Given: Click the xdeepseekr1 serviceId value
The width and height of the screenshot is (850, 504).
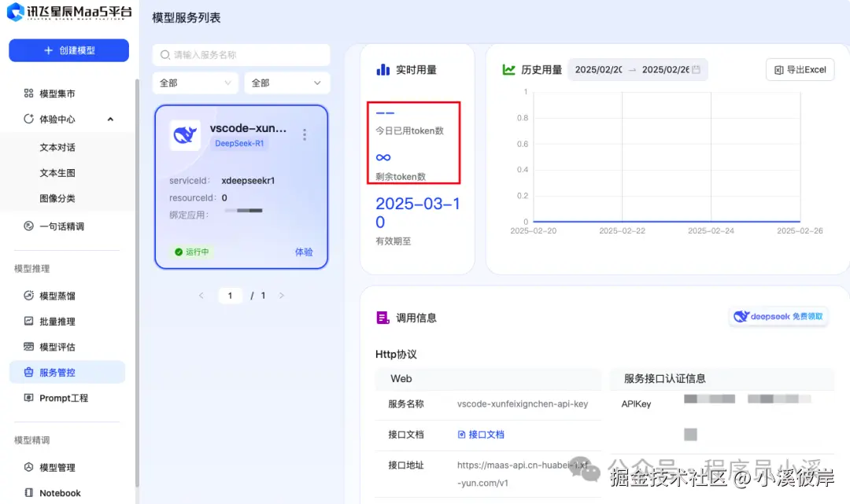Looking at the screenshot, I should coord(248,180).
